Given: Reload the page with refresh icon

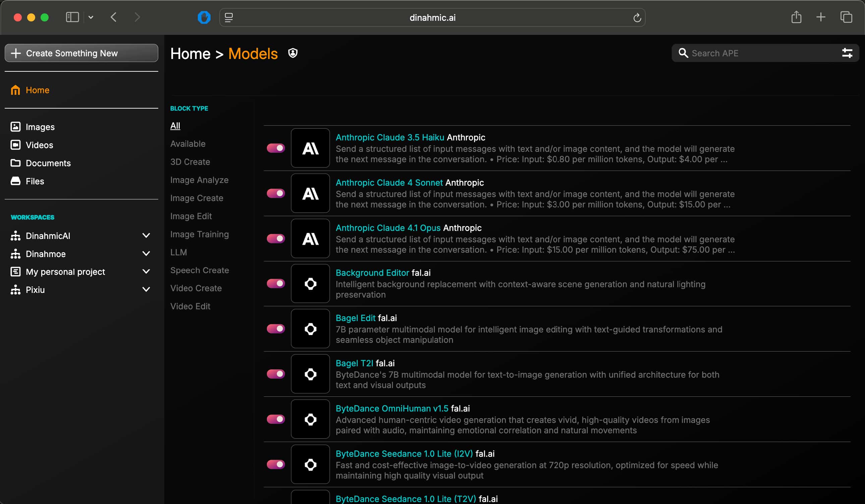Looking at the screenshot, I should [x=637, y=17].
